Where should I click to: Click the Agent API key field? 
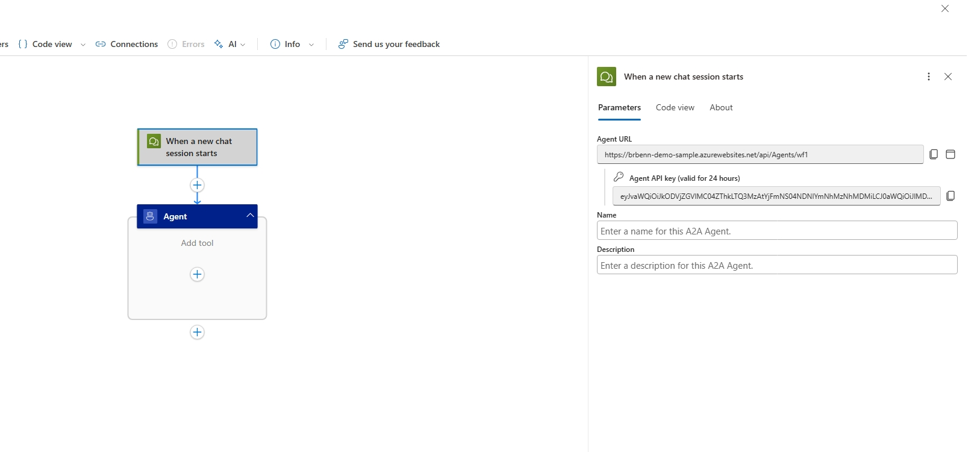(x=776, y=196)
